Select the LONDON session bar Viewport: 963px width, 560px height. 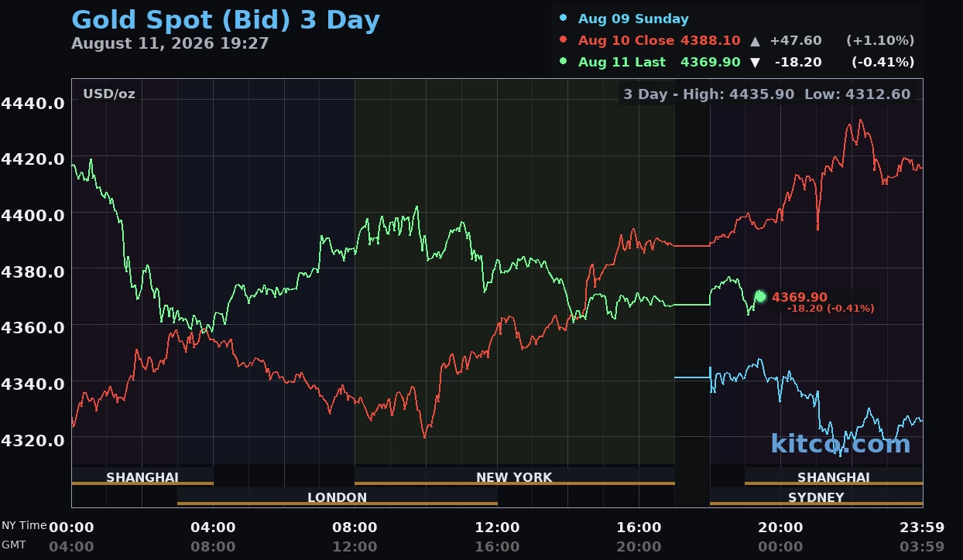pos(338,497)
